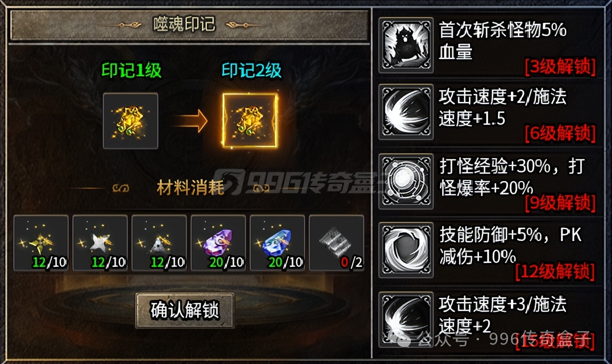
Task: Click the skill defense swirl icon
Action: click(406, 250)
